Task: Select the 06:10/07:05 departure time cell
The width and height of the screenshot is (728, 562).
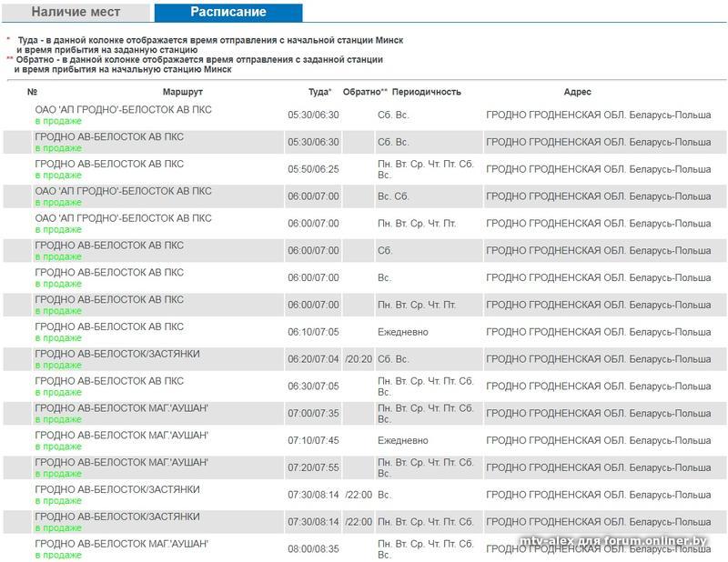Action: pos(313,332)
